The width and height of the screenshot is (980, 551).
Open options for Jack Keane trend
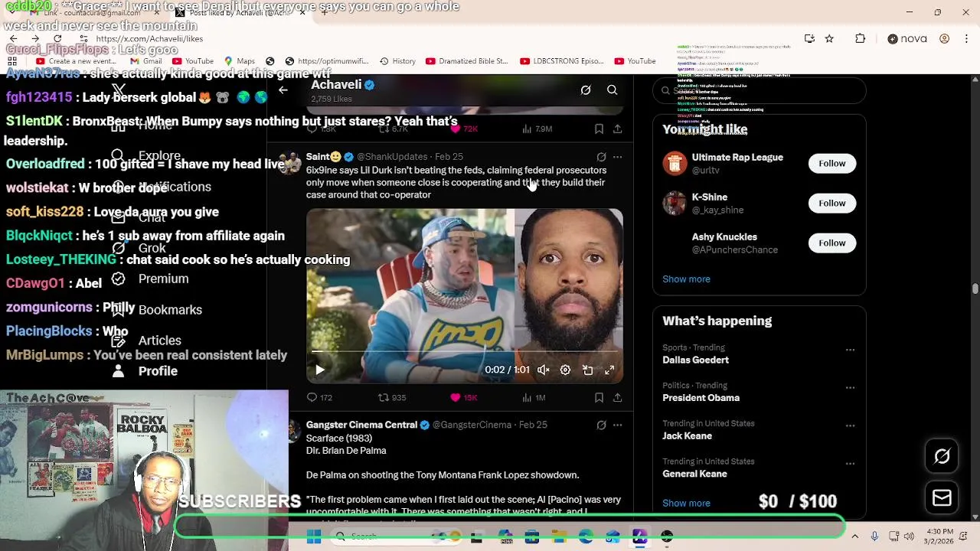[x=850, y=425]
